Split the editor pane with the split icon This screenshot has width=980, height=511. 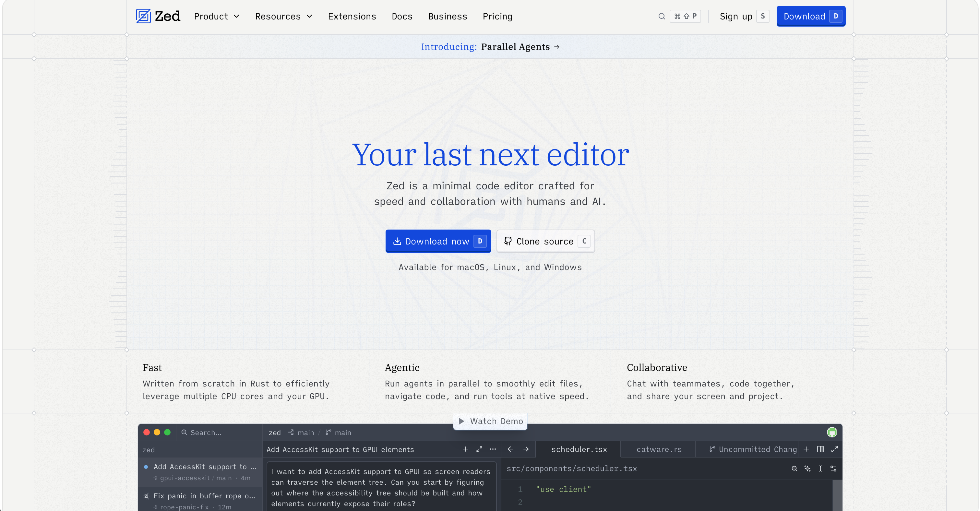820,449
